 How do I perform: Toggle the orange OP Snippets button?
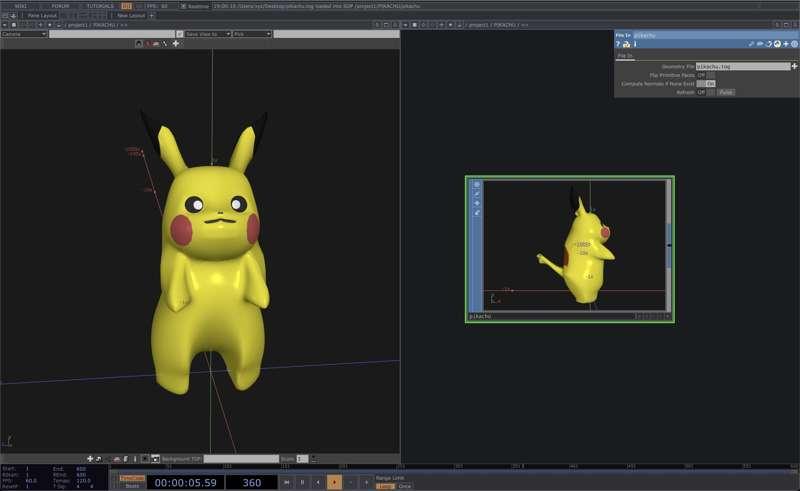click(127, 6)
